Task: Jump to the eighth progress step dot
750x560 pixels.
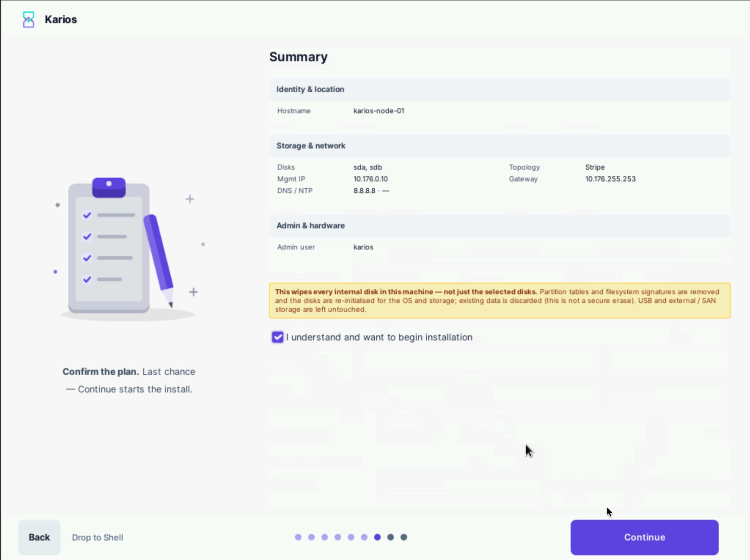Action: click(391, 537)
